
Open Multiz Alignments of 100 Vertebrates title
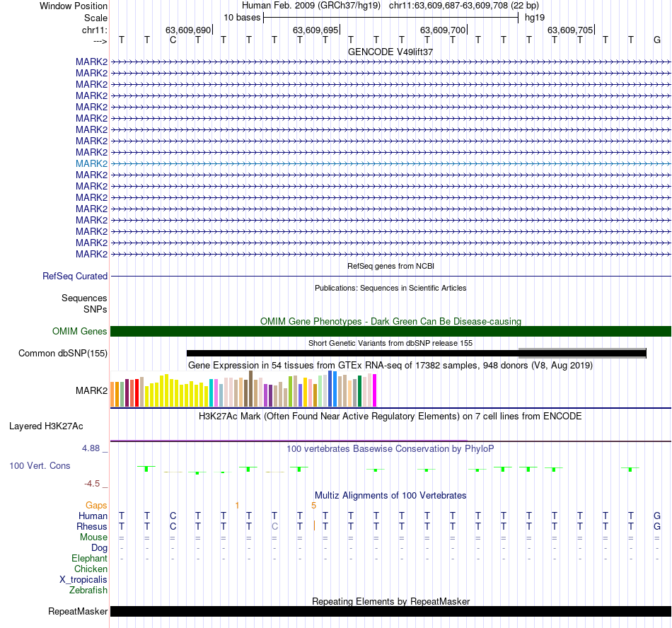(x=390, y=496)
